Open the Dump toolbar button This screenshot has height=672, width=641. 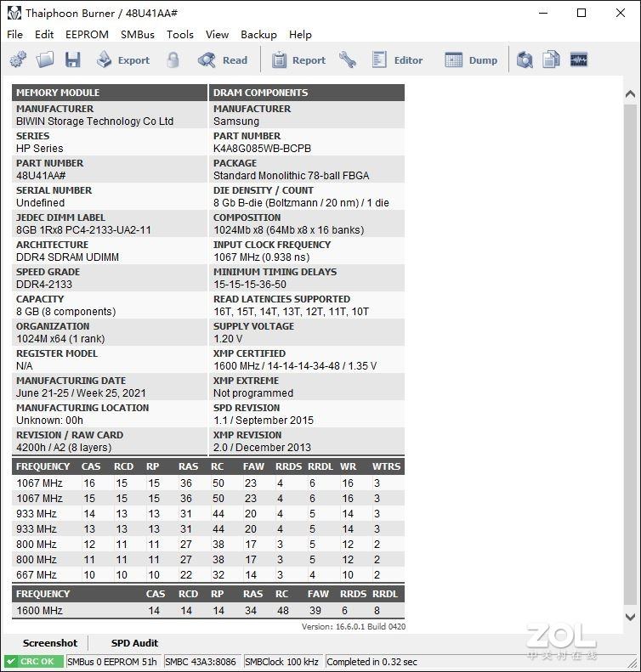(x=471, y=60)
